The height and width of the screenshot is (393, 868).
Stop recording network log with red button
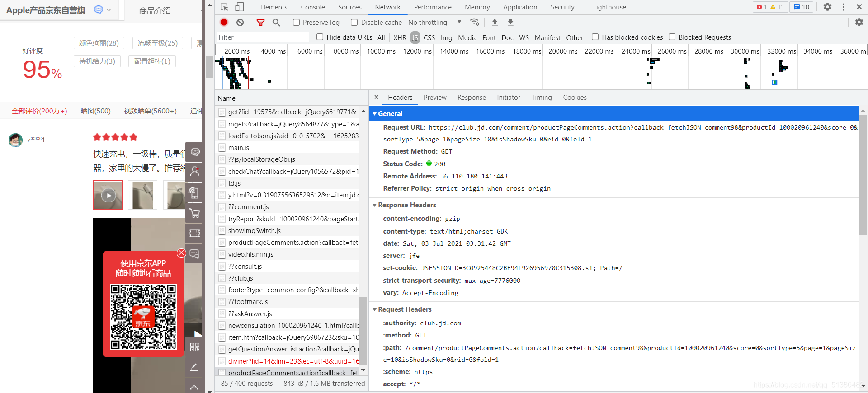[224, 22]
